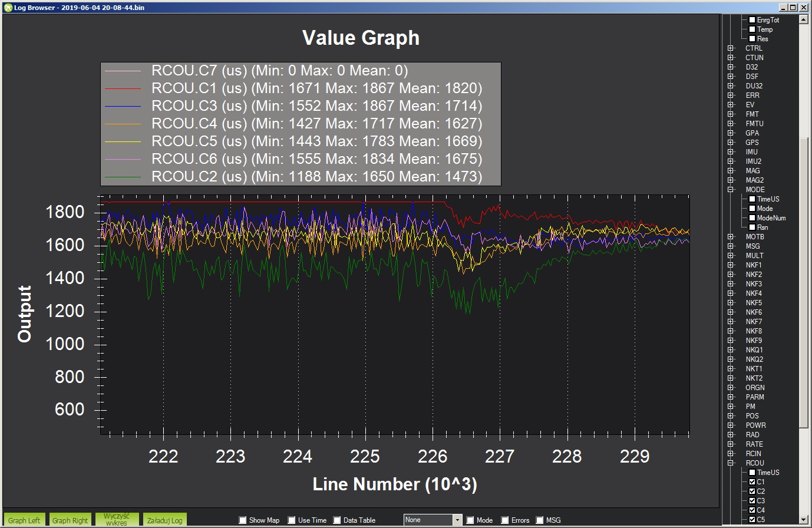Select the POS tree item
812x528 pixels.
[x=752, y=415]
